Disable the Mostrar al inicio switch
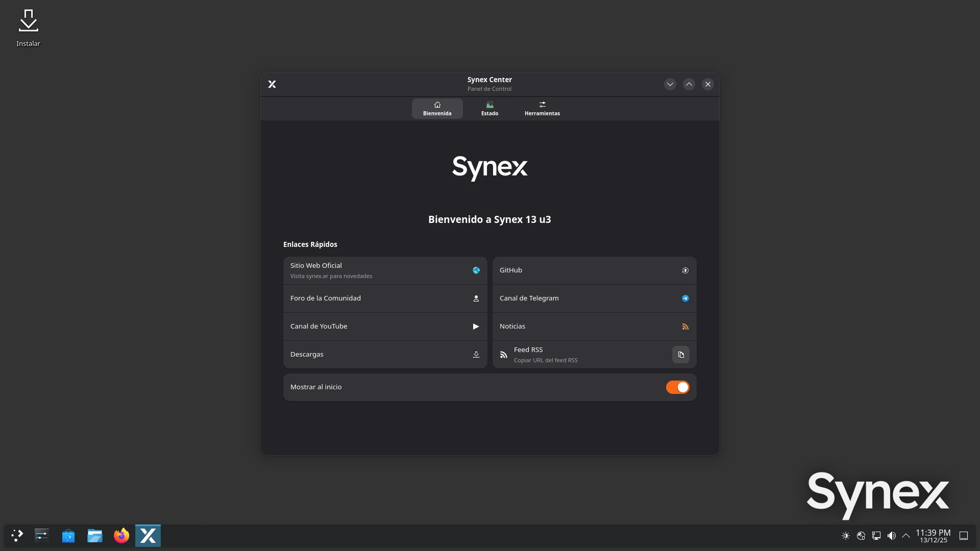 coord(677,387)
